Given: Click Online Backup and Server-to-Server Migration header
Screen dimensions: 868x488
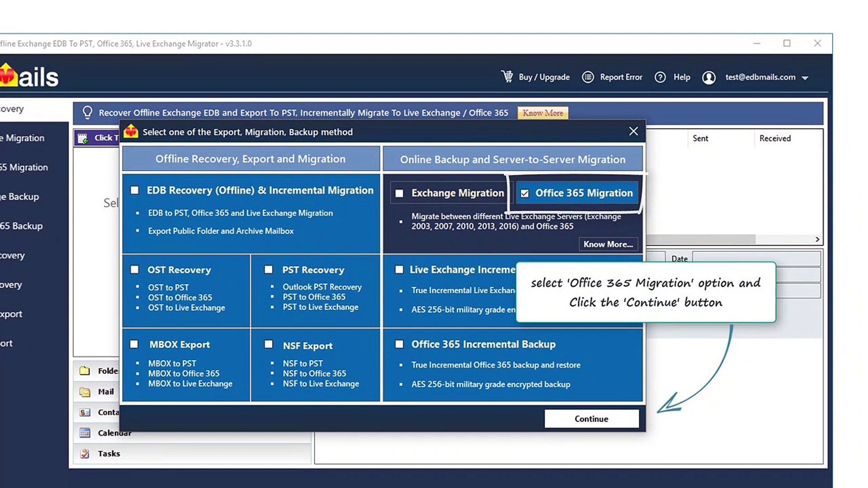Looking at the screenshot, I should [x=513, y=159].
